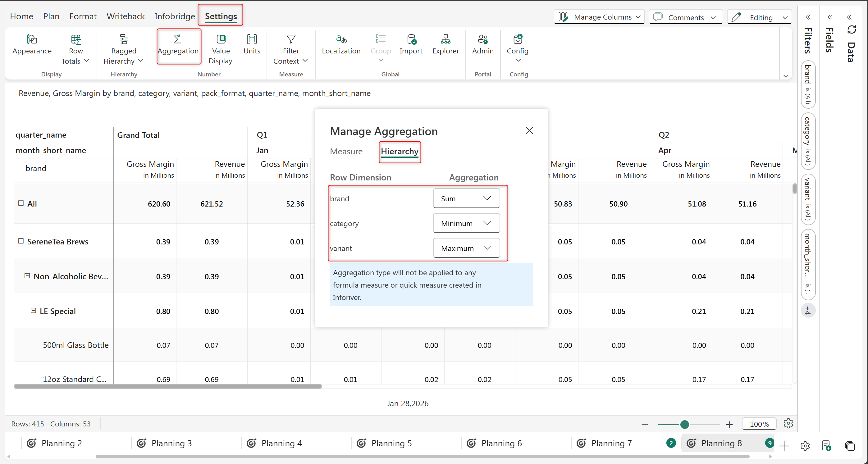Open the Writeback ribbon tab

click(125, 16)
